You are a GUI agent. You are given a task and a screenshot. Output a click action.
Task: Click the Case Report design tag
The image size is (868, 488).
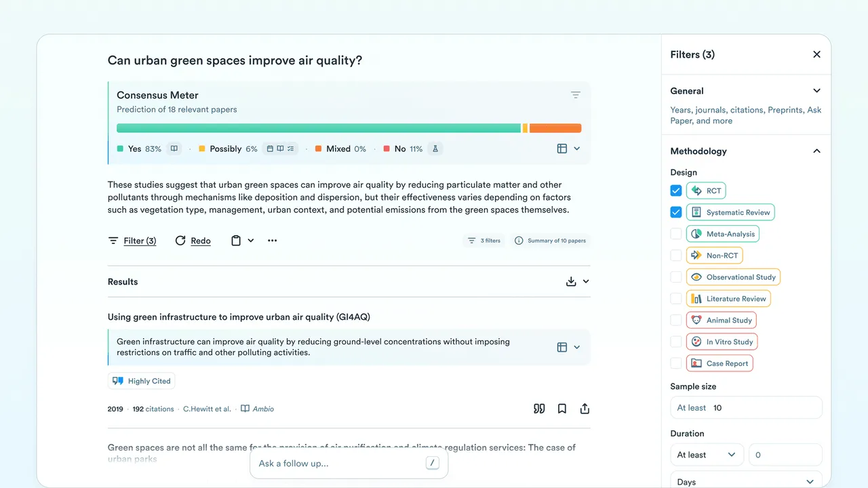coord(719,363)
